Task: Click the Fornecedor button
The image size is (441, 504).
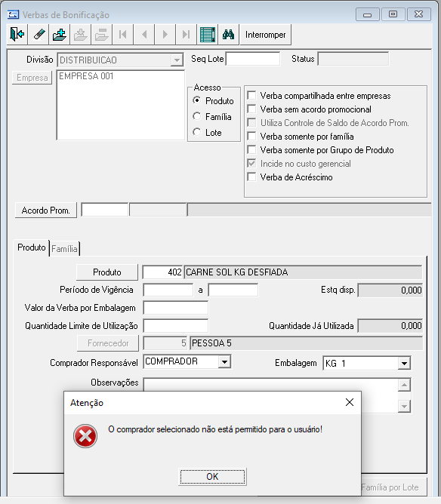Action: [108, 343]
